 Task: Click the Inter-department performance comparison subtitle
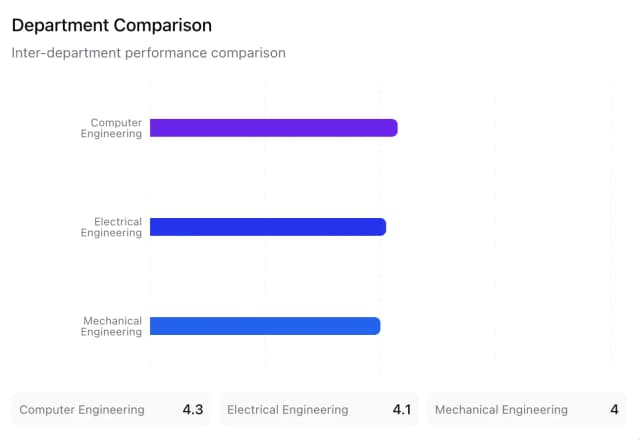149,53
